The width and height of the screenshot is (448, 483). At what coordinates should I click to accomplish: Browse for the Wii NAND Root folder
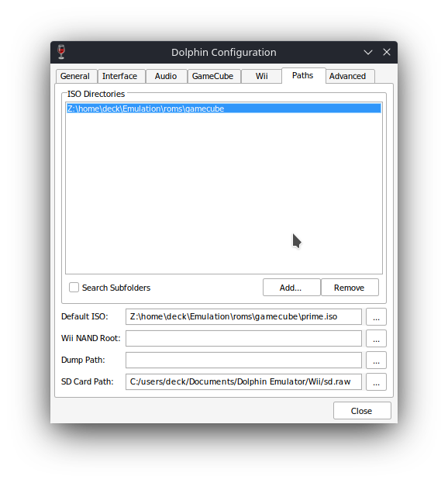(x=376, y=338)
